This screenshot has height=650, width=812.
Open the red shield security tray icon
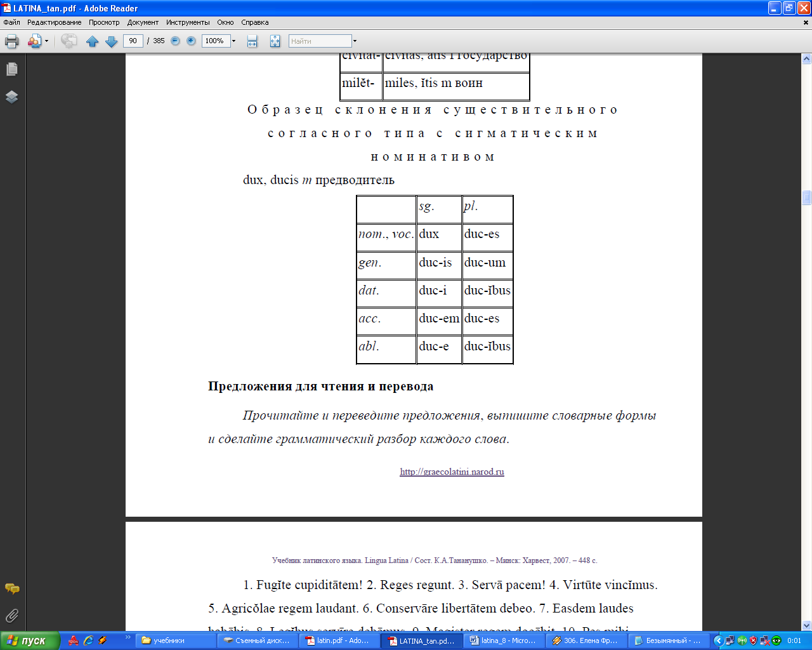click(x=753, y=640)
